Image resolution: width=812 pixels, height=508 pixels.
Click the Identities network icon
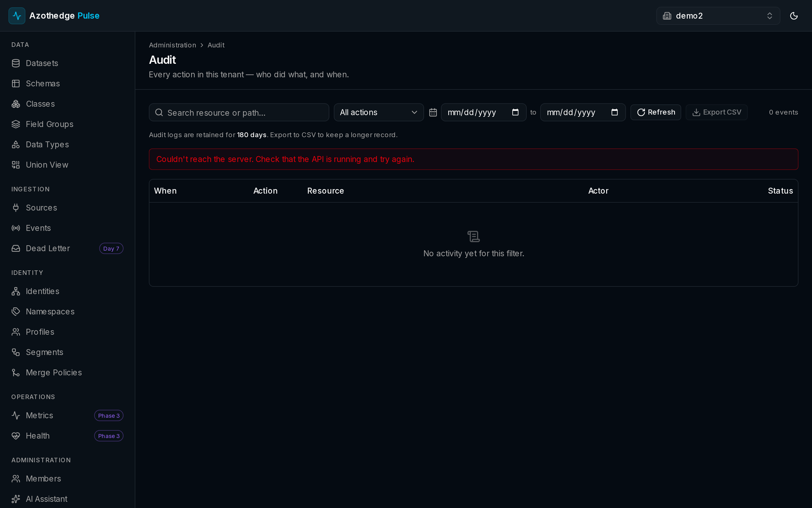pyautogui.click(x=16, y=291)
